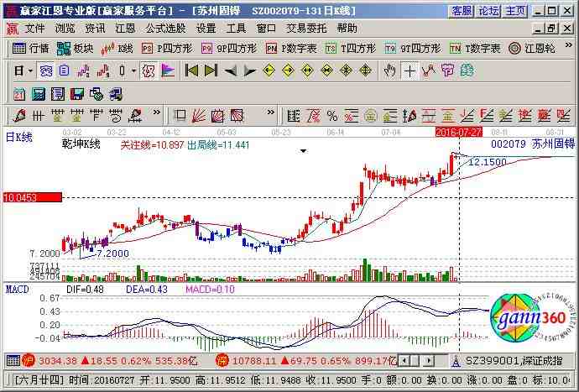
Task: Click the yellow diamond left-arrow icon
Action: pyautogui.click(x=269, y=71)
